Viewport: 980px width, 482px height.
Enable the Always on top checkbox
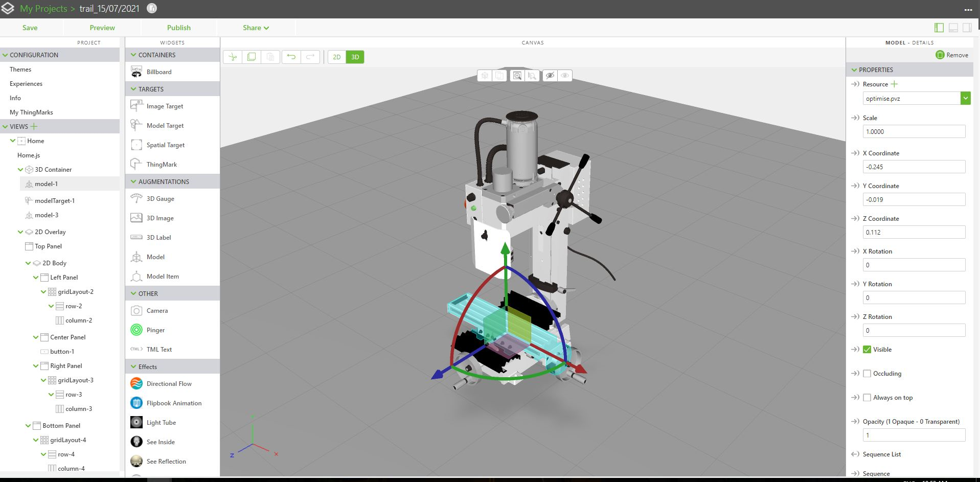pos(868,397)
